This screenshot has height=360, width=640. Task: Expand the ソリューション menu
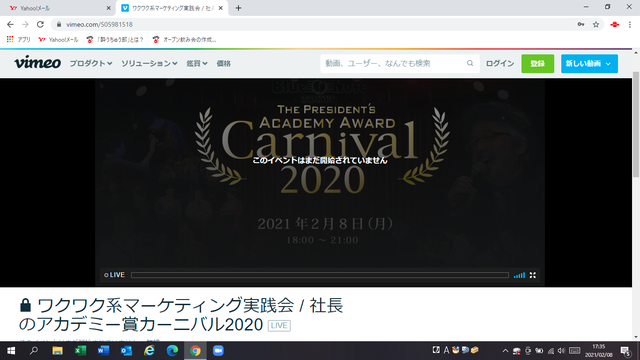point(149,63)
